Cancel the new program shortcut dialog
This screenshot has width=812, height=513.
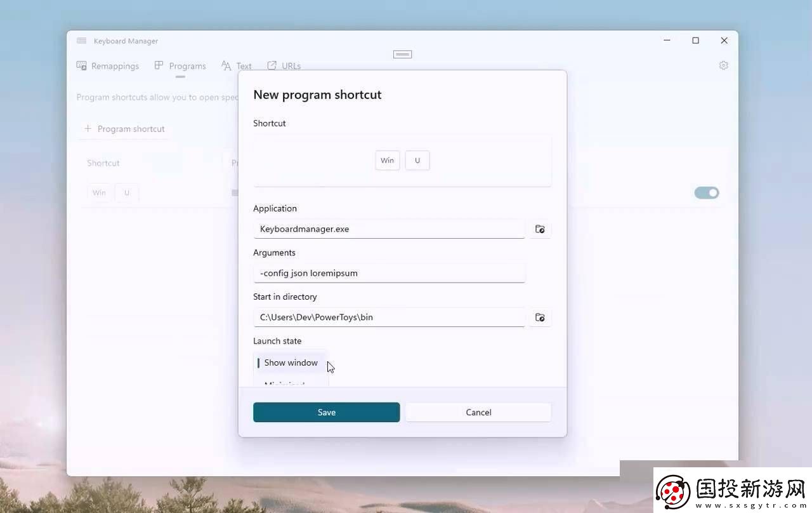click(x=478, y=413)
